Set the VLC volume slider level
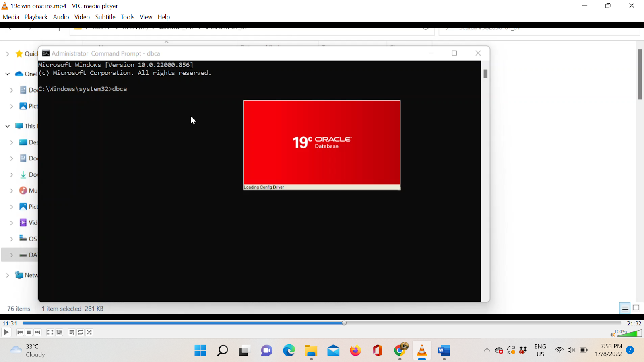Viewport: 644px width, 362px height. pyautogui.click(x=629, y=333)
